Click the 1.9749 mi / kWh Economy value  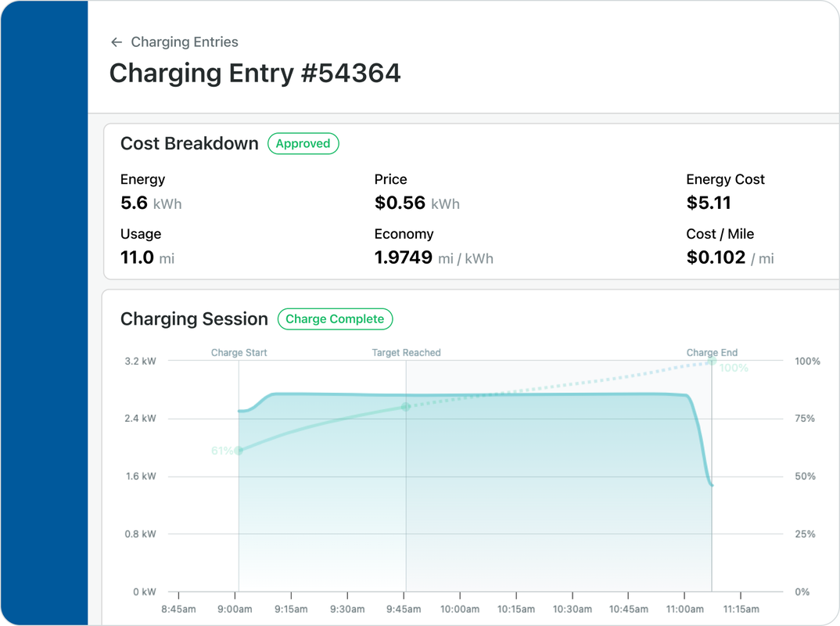pyautogui.click(x=433, y=257)
